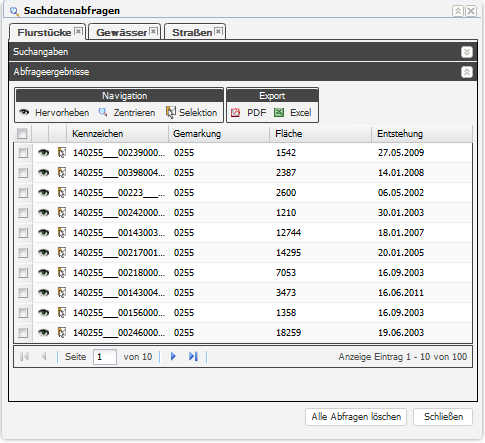
Task: Click Alle Abfragen löschen button
Action: click(x=356, y=417)
